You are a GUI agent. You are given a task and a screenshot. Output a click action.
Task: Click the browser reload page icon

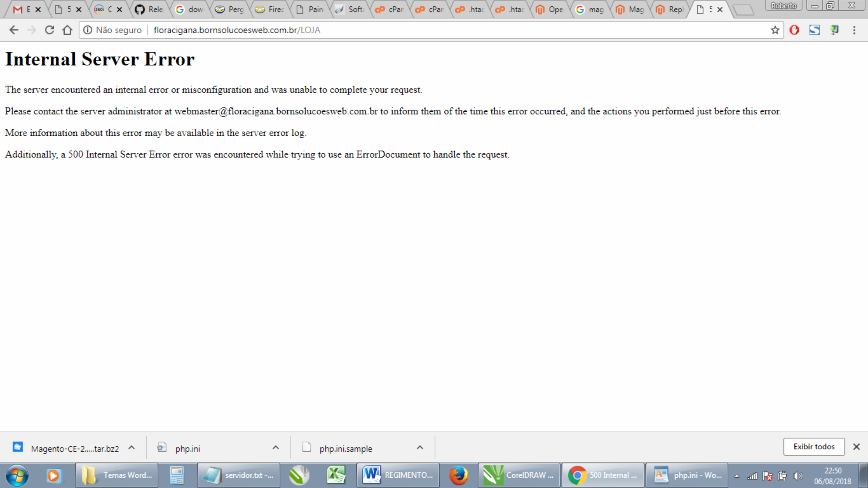49,30
